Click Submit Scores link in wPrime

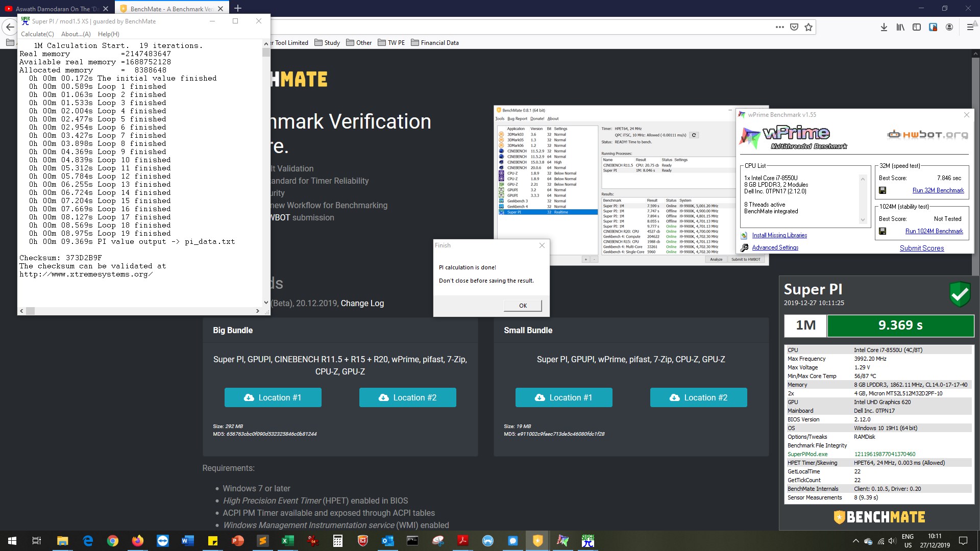tap(922, 248)
